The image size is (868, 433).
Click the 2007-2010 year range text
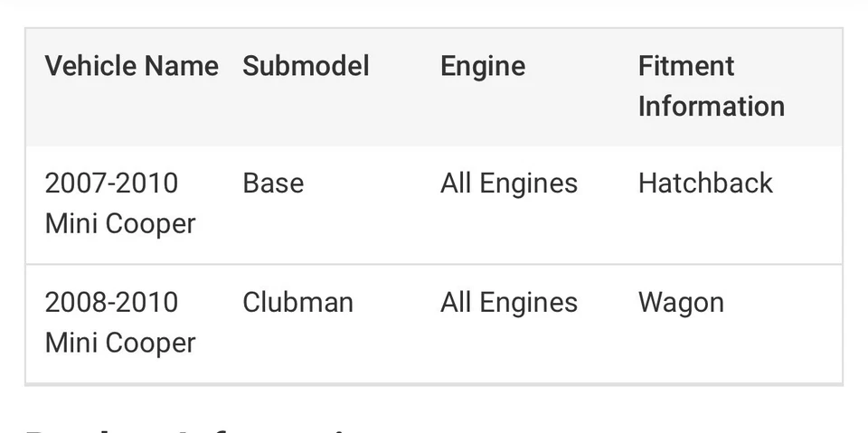111,184
